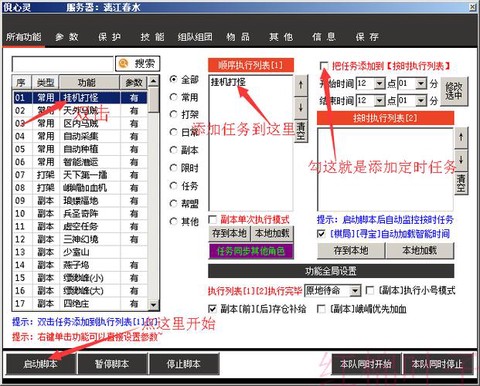Click 停止脚本 button

pyautogui.click(x=184, y=364)
